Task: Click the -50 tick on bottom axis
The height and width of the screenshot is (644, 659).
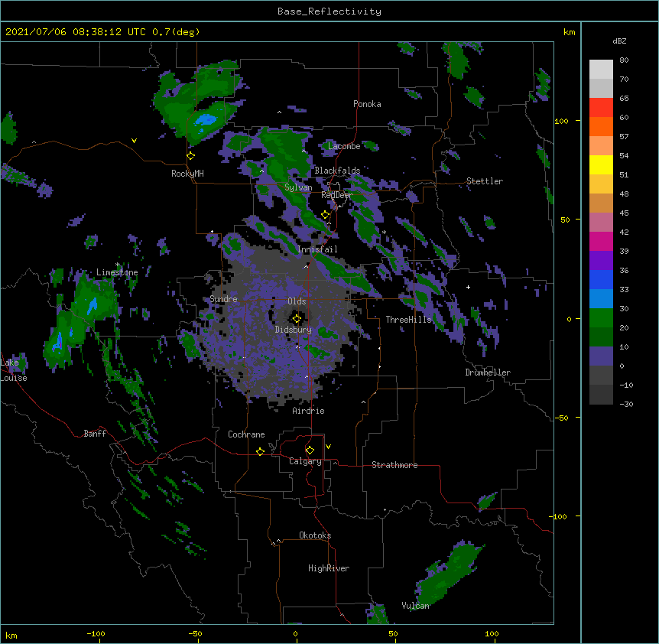Action: [195, 633]
